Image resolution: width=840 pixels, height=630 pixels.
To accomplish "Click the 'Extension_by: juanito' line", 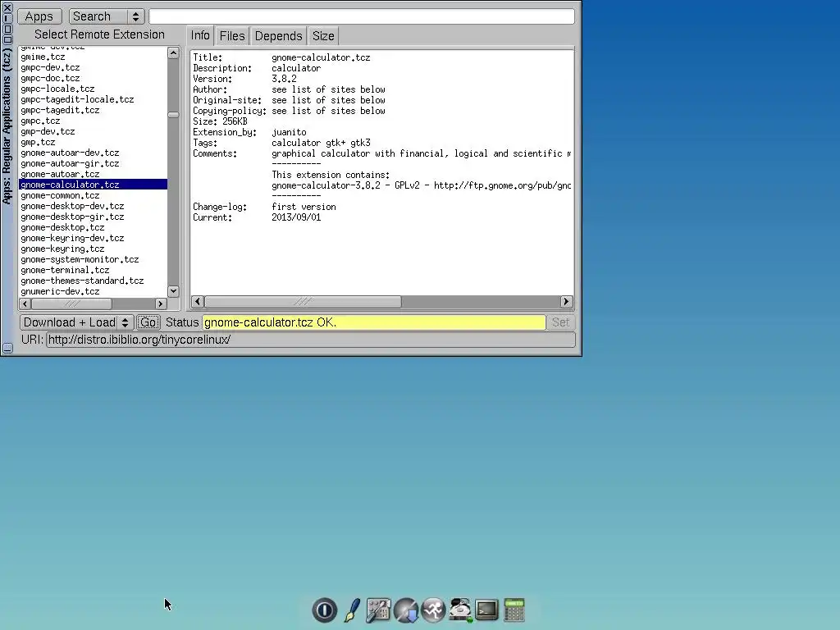I will point(249,132).
